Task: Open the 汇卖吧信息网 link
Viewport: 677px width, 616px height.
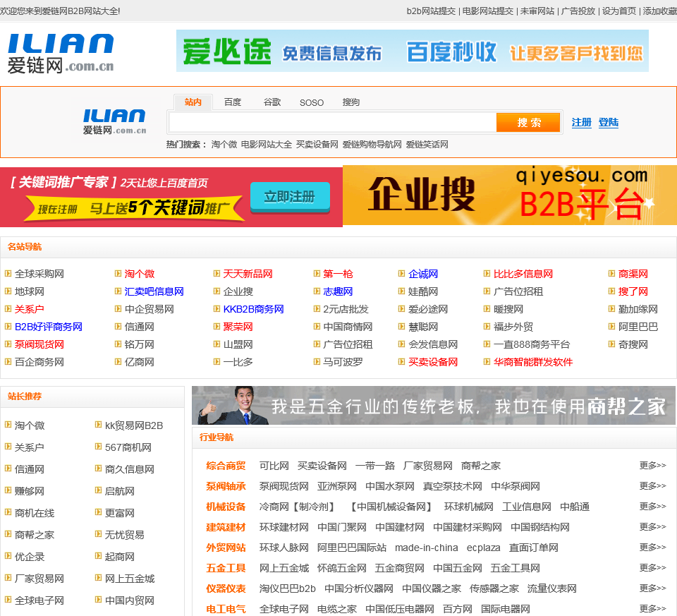Action: [154, 291]
